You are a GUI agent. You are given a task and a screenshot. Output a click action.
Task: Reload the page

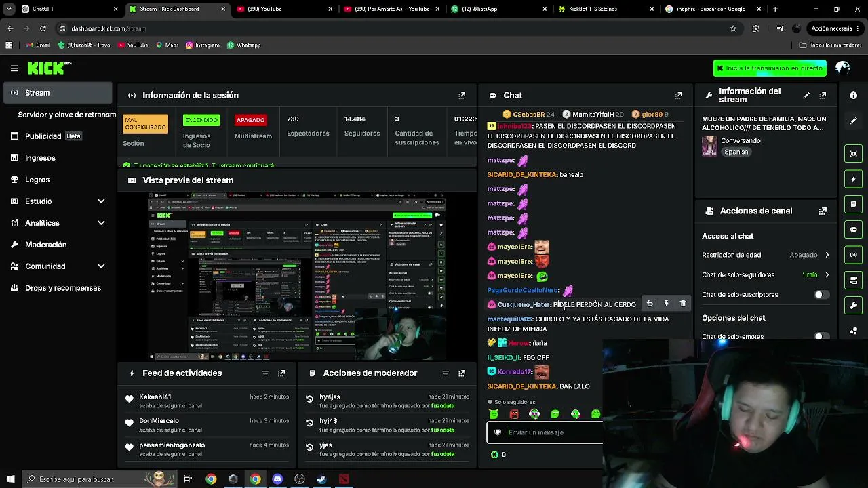(x=43, y=28)
